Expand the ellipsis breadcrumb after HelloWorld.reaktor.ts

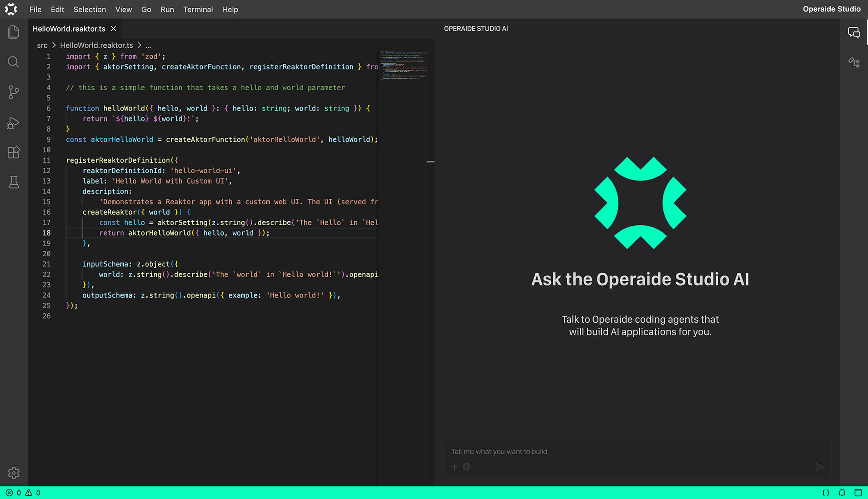click(x=148, y=45)
